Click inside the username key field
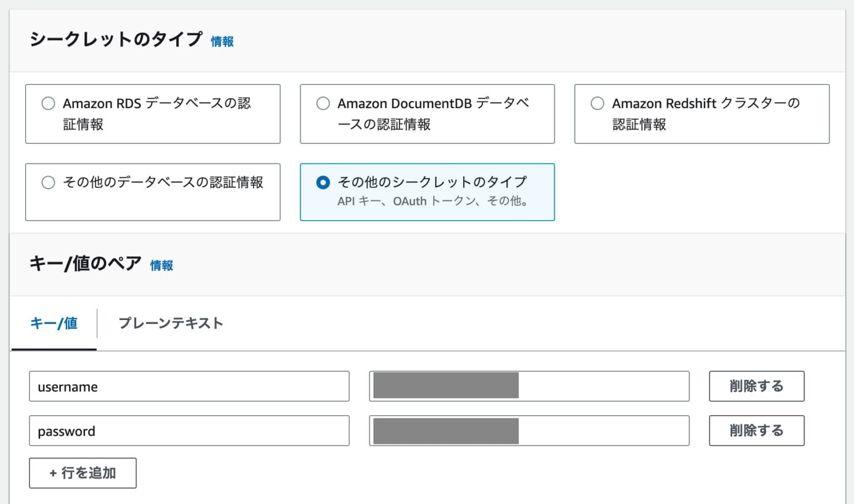 189,386
